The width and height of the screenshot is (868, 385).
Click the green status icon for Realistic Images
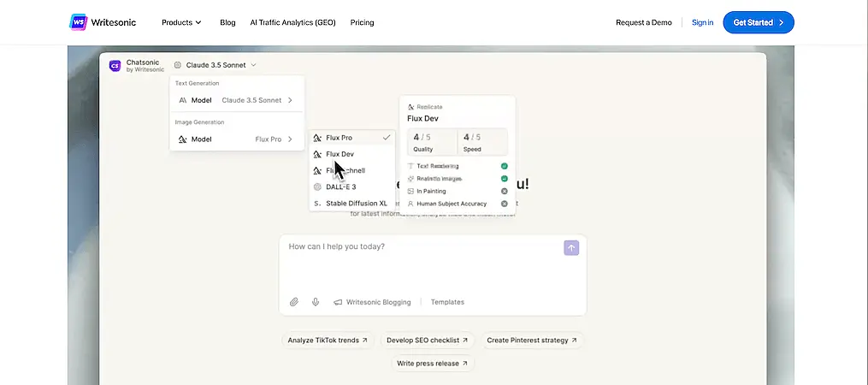click(x=505, y=179)
